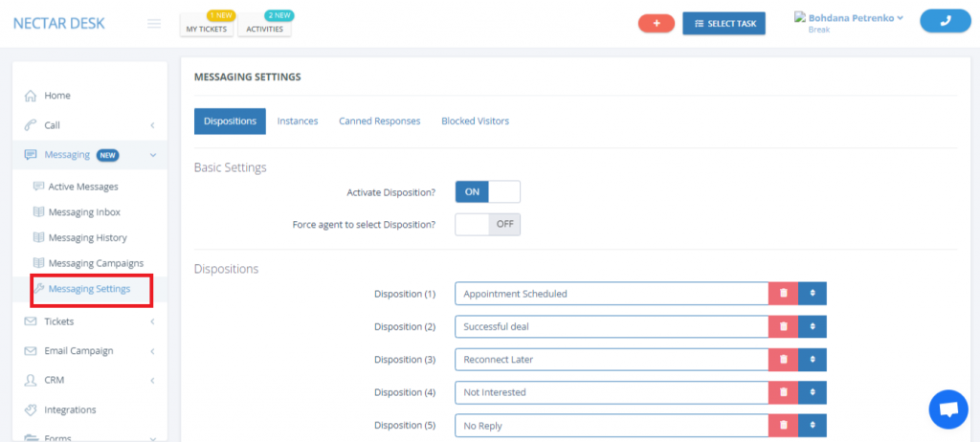
Task: Open the Activities button
Action: (x=264, y=29)
